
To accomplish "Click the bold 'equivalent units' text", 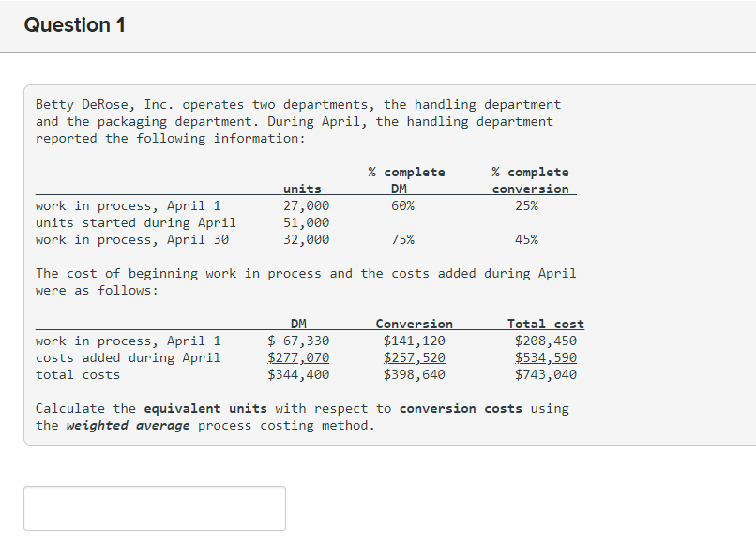I will point(205,408).
